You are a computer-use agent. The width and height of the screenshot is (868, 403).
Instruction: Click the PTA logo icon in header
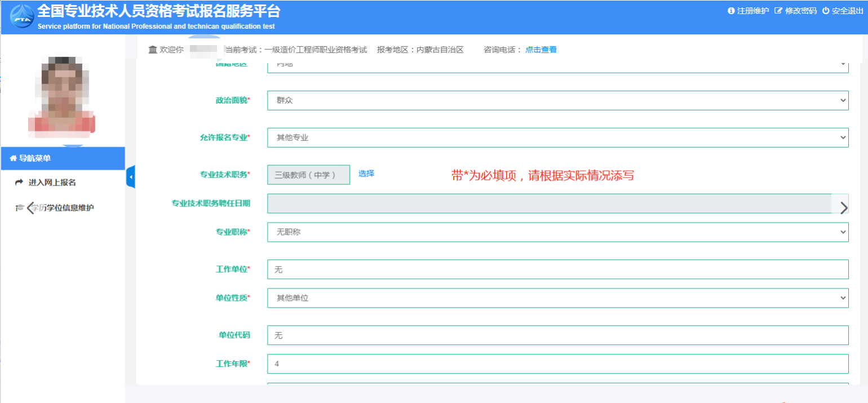[x=22, y=17]
